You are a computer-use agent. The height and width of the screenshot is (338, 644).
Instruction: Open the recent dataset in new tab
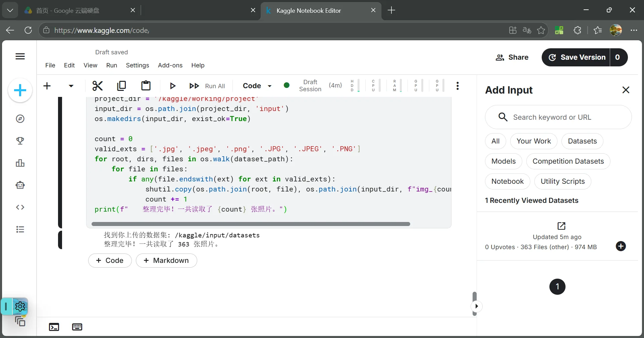561,226
